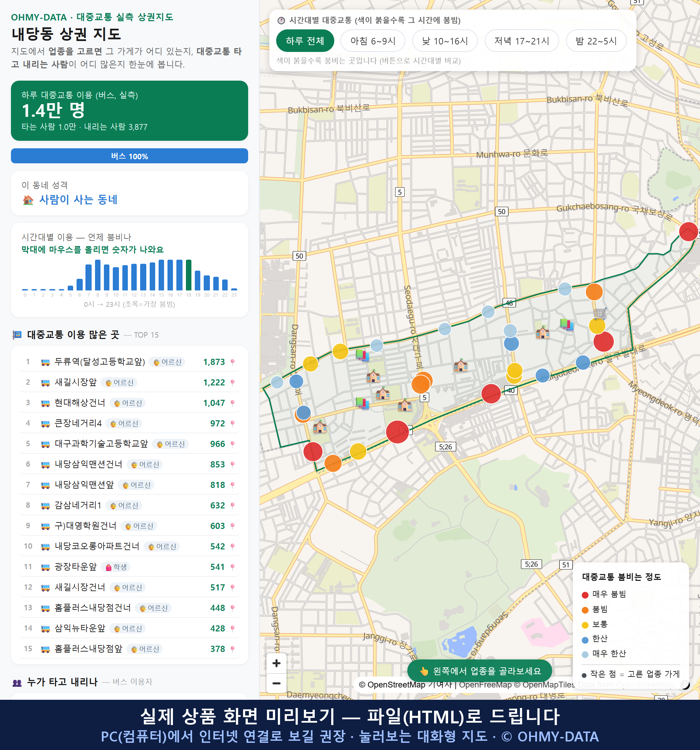Select the 큰장네거리4 stop row
The width and height of the screenshot is (700, 750).
[x=130, y=423]
